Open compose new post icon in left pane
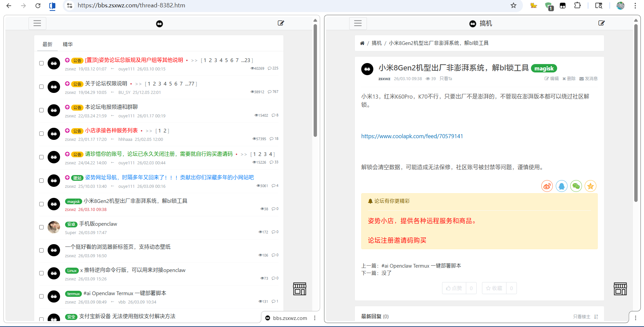This screenshot has width=644, height=327. coord(281,23)
